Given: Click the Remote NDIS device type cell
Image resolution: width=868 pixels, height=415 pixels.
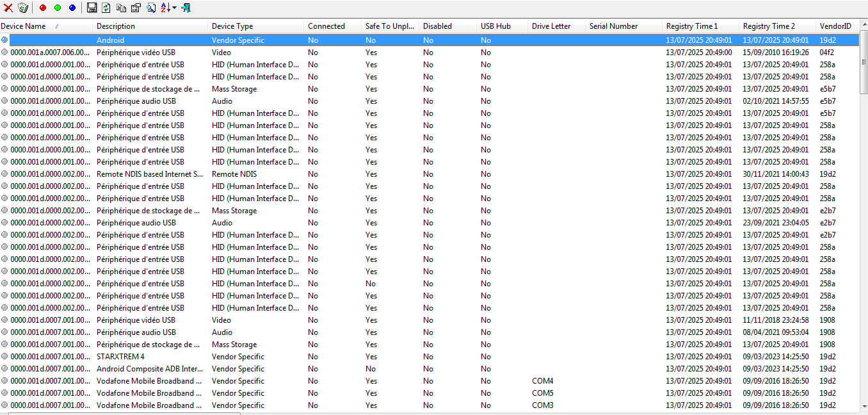Looking at the screenshot, I should (234, 174).
